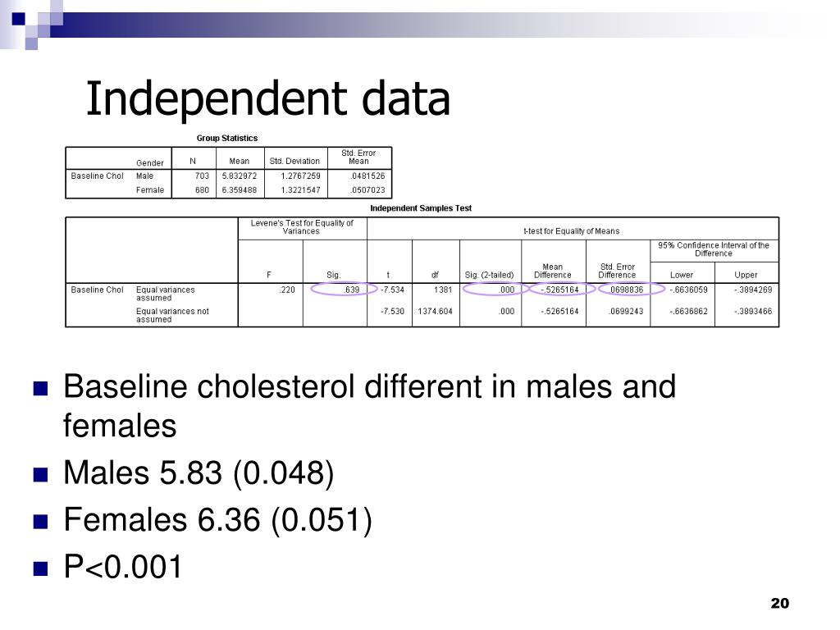Click the blue bullet beside 'Males 5.83'
Viewport: 840px width, 630px height.
41,475
